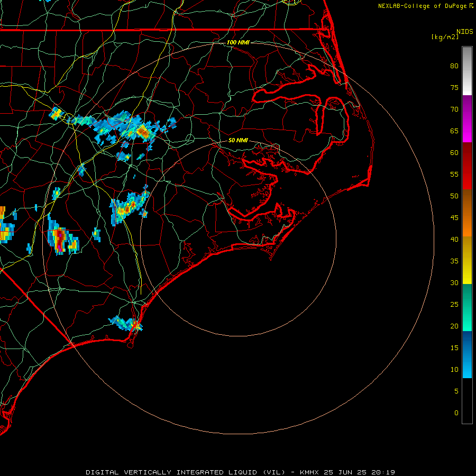Click the scale value 60
The height and width of the screenshot is (476, 476).
pyautogui.click(x=454, y=153)
